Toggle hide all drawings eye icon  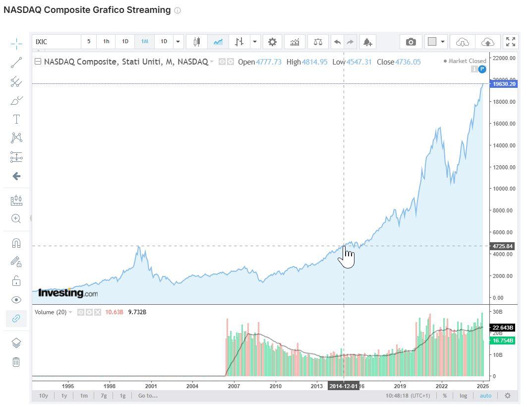coord(16,300)
